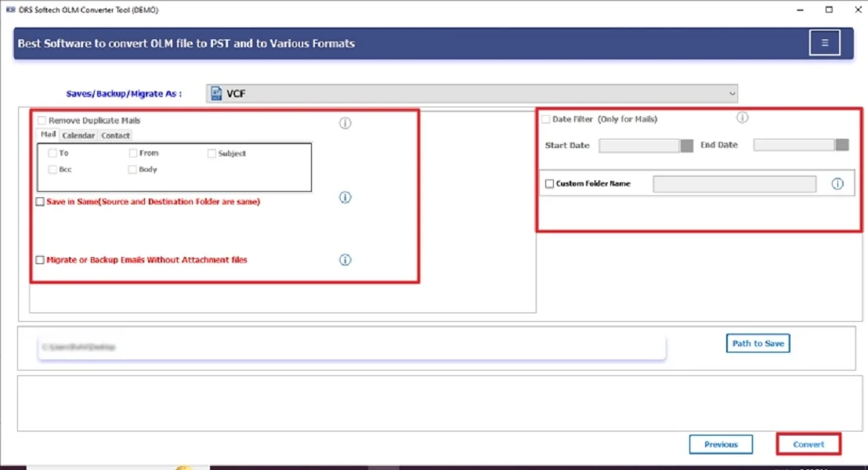Open the hamburger menu in the header
868x470 pixels.
(824, 42)
